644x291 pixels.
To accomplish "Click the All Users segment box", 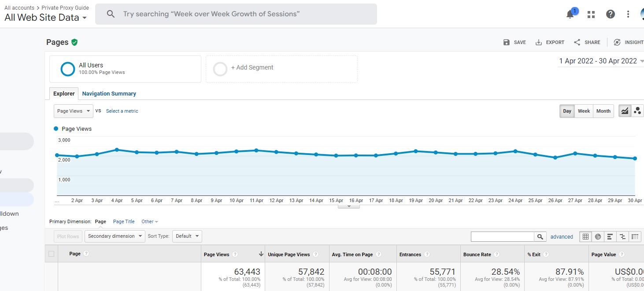I will 125,69.
